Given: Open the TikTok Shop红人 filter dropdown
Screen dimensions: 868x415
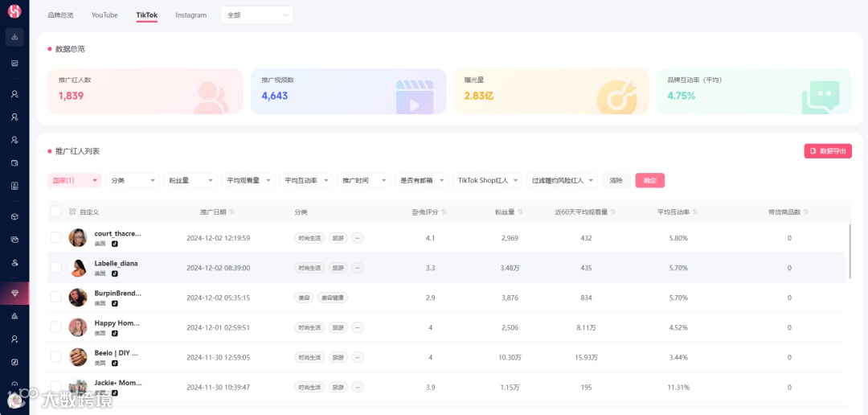Looking at the screenshot, I should tap(488, 181).
